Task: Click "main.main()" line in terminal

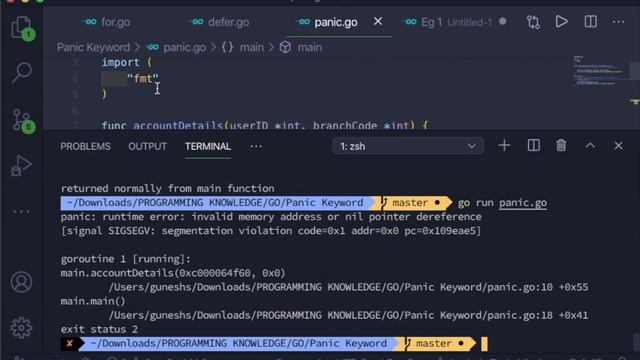Action: pos(93,301)
